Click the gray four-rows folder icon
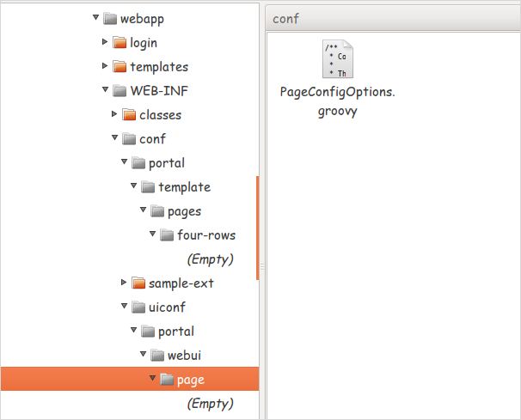The width and height of the screenshot is (521, 420). pyautogui.click(x=167, y=234)
